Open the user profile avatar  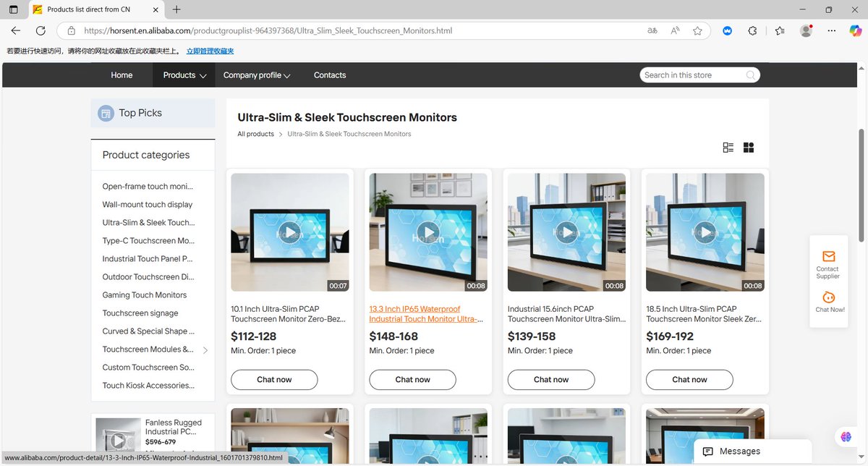tap(806, 31)
